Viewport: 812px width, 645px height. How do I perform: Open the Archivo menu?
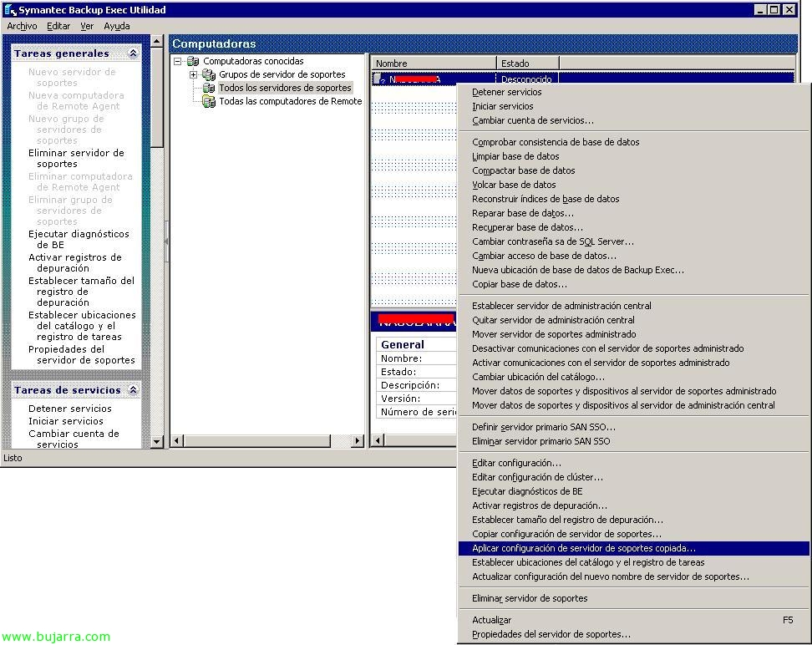[22, 26]
